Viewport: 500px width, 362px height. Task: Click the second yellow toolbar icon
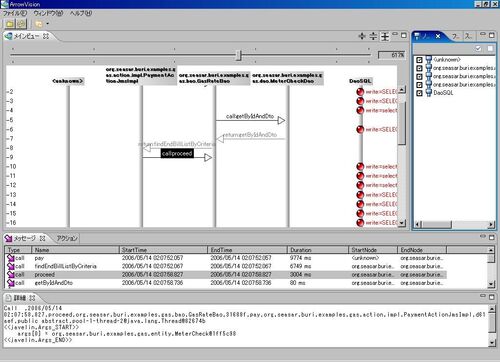[21, 24]
